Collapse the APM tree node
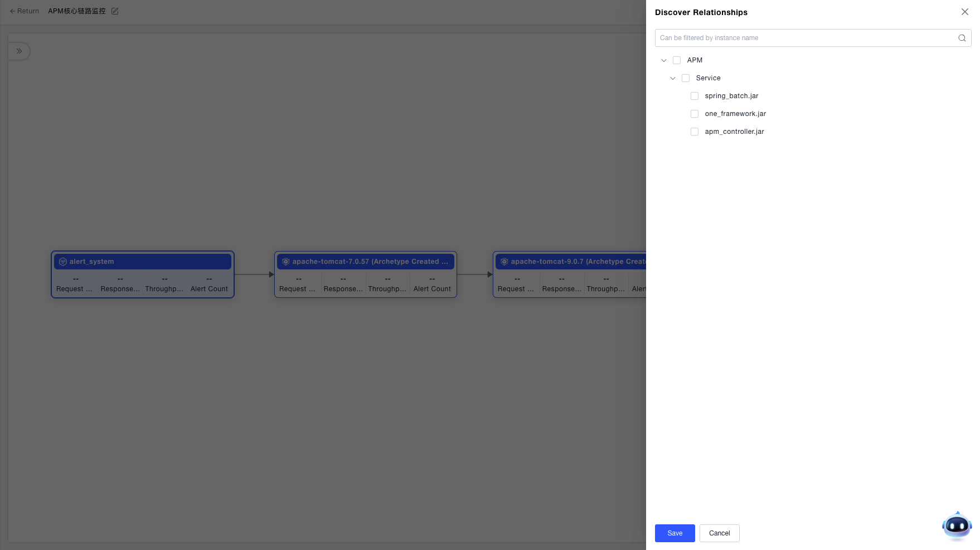Viewport: 980px width, 550px height. click(664, 60)
